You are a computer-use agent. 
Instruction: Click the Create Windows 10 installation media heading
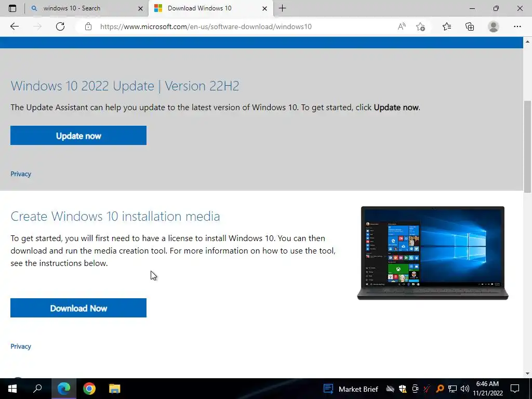(115, 217)
